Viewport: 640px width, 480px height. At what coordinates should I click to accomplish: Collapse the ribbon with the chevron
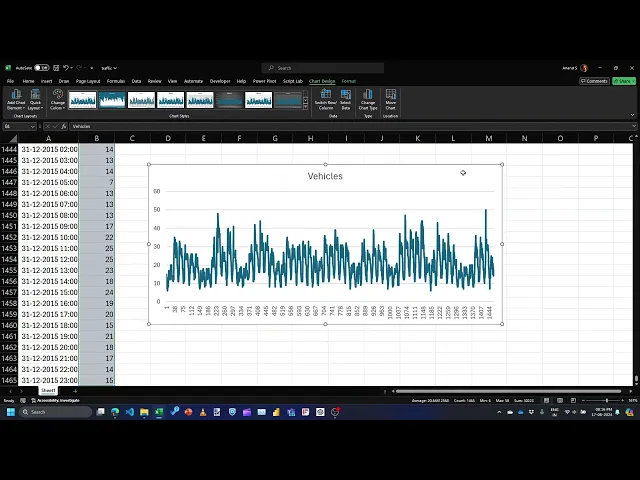coord(632,116)
